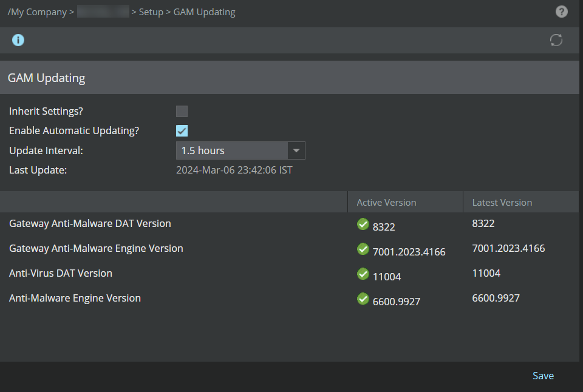Click the GAM Updating section heading

tap(47, 78)
